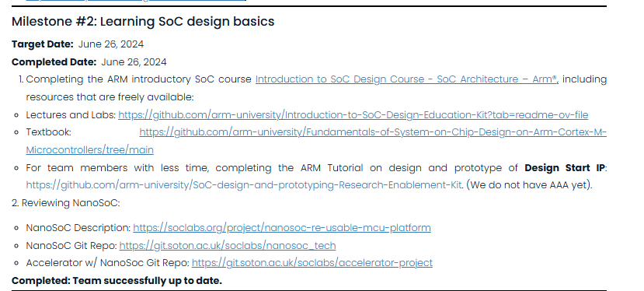
Task: Click the Microcontrollers/tree/main link continuation
Action: 89,150
